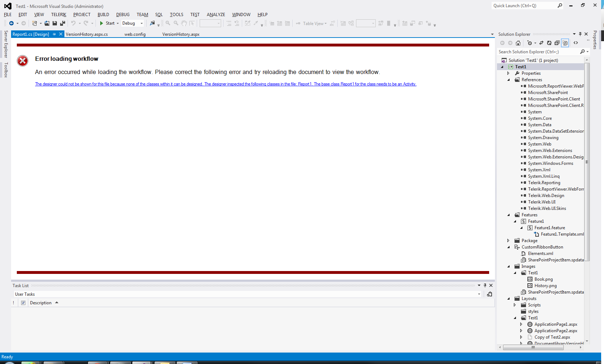This screenshot has width=604, height=364.
Task: Select Telerik.Reporting reference in Solution Explorer
Action: pos(544,183)
